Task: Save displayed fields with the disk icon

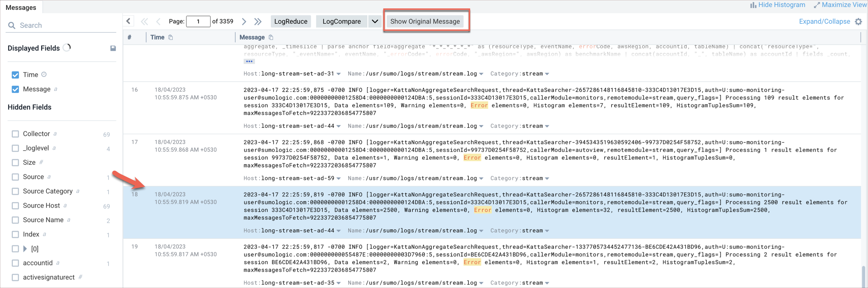Action: click(x=113, y=48)
